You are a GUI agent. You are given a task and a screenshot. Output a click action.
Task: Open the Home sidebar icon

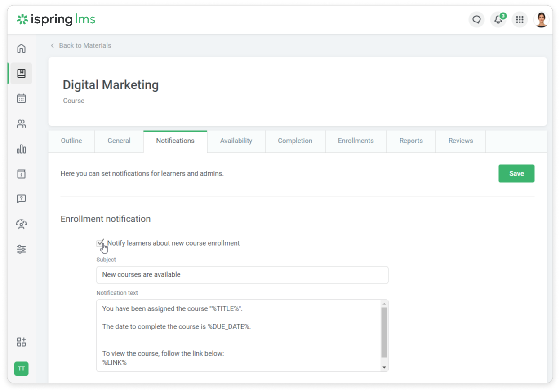21,48
